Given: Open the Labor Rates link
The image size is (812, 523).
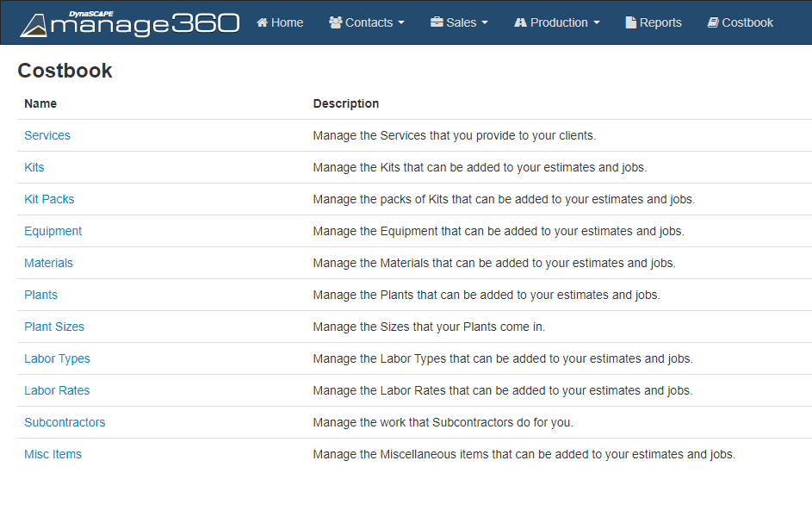Looking at the screenshot, I should pyautogui.click(x=57, y=390).
